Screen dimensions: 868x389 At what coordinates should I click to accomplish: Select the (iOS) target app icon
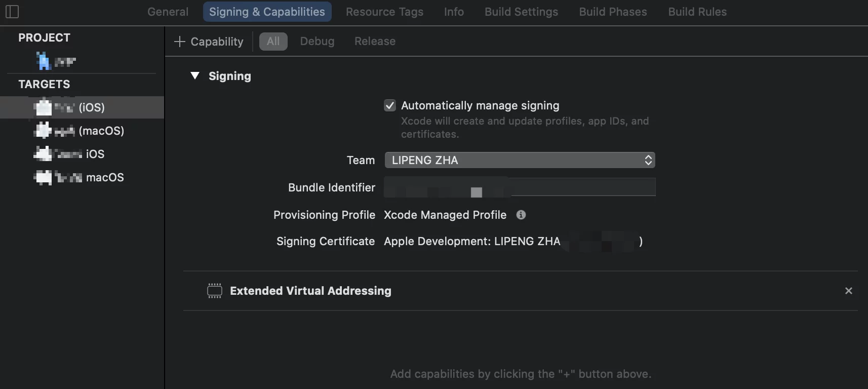[44, 107]
